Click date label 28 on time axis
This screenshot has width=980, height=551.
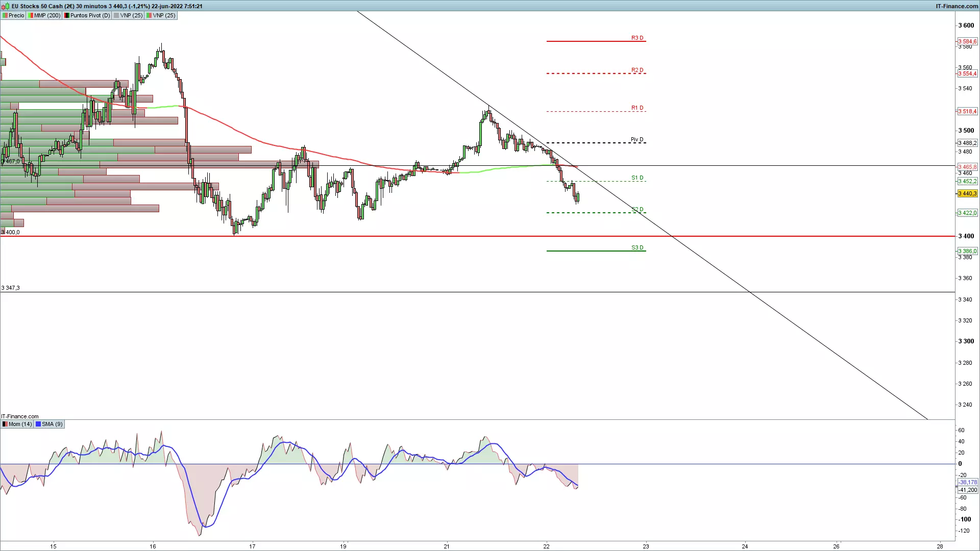pyautogui.click(x=940, y=546)
